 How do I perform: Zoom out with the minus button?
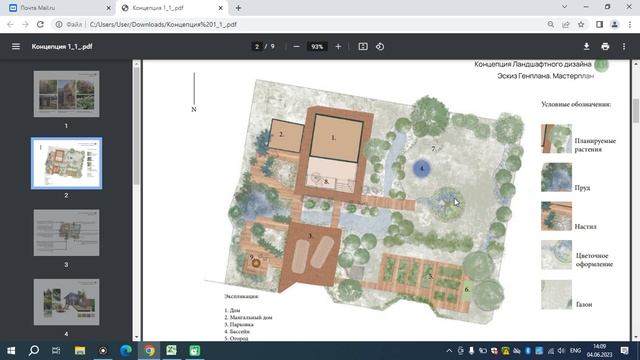point(296,47)
